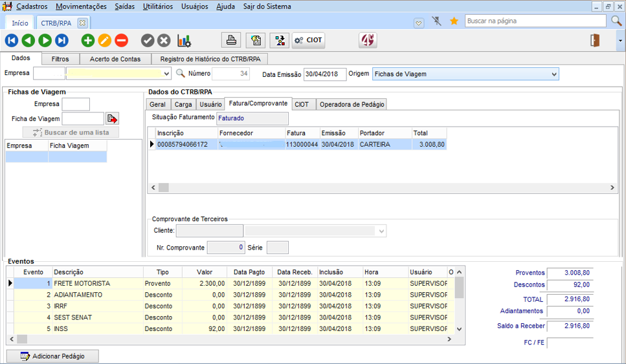Select the Operadora de Pedágio tab

pos(352,104)
